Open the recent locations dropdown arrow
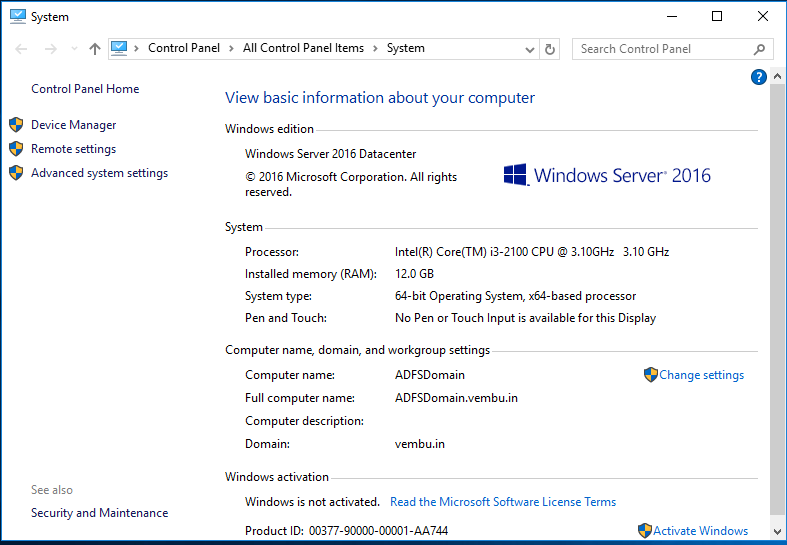This screenshot has height=545, width=787. click(74, 49)
